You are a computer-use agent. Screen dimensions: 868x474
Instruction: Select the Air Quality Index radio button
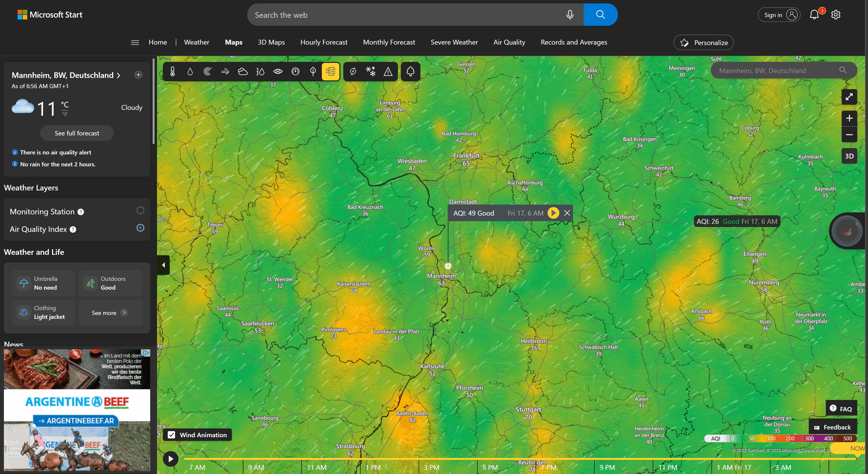click(x=140, y=228)
